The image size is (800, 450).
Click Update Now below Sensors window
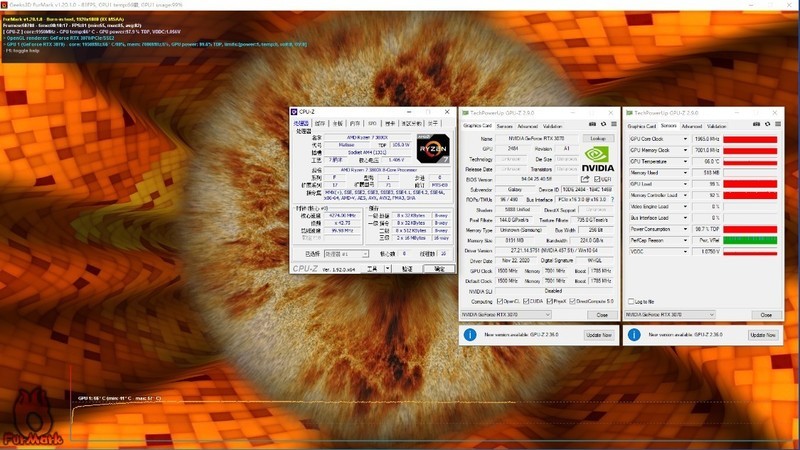click(x=763, y=335)
